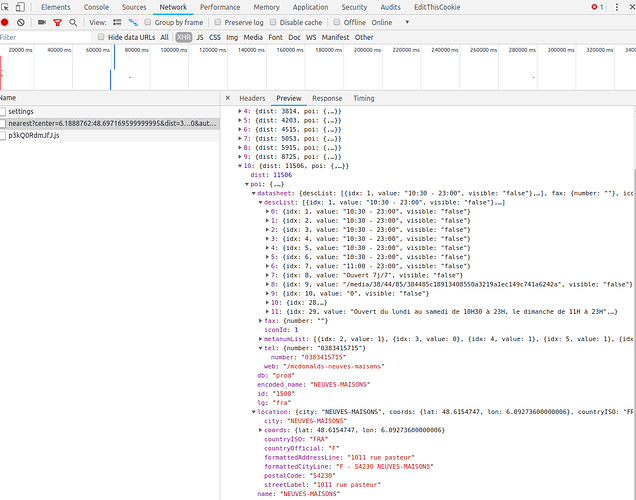Enable Preserve log checkbox
This screenshot has height=500, width=636.
pos(218,22)
